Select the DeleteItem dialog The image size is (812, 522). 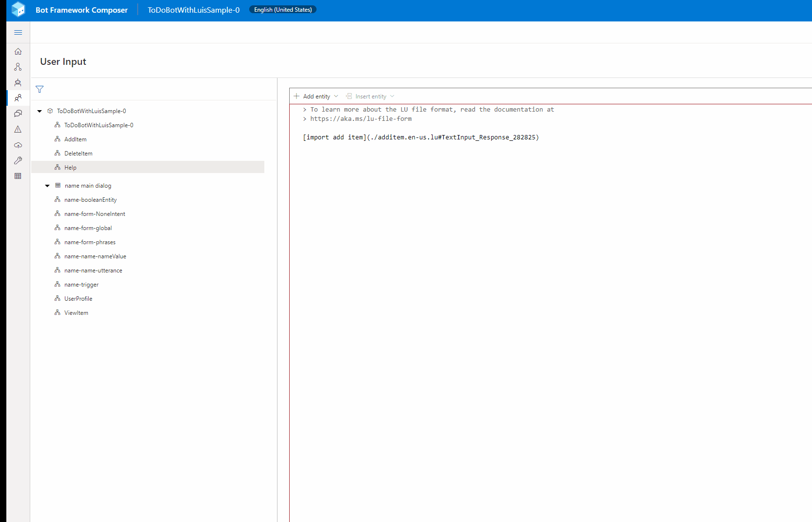(148, 154)
